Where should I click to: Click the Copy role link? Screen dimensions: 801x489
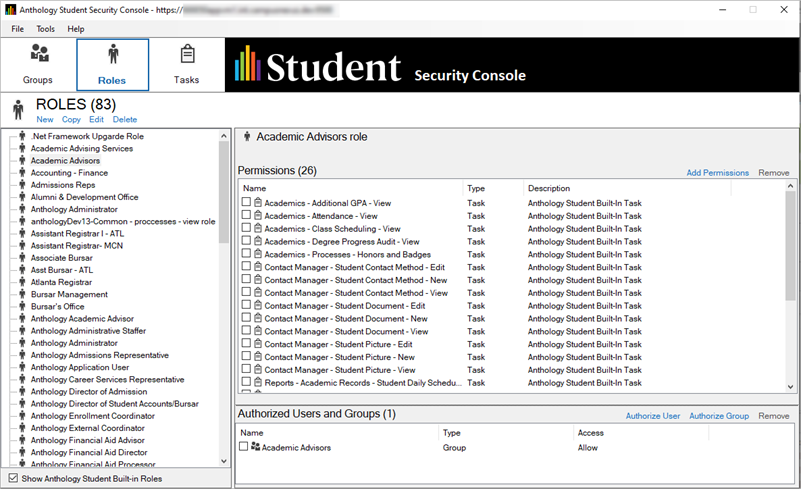click(71, 119)
